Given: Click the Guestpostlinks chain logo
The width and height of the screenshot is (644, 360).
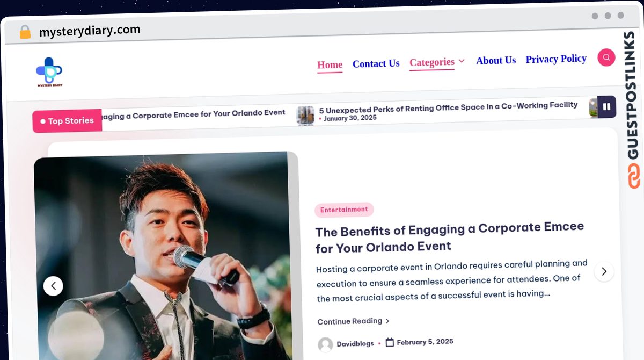Looking at the screenshot, I should pos(633,176).
